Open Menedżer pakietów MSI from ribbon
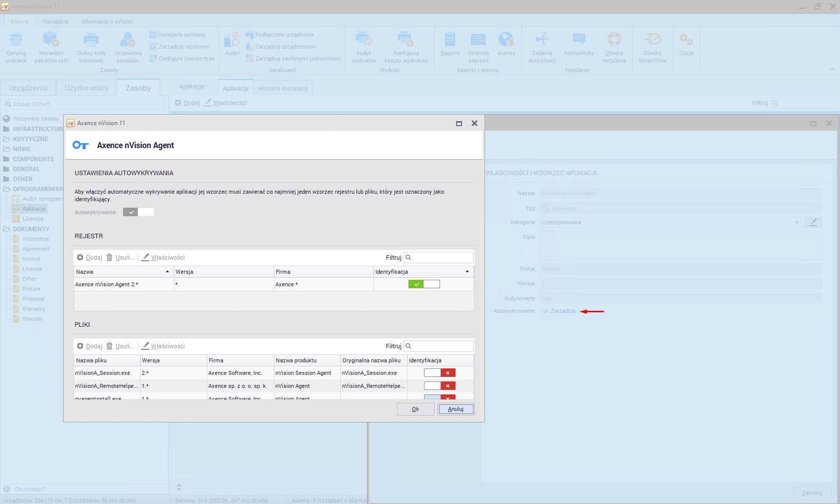Image resolution: width=840 pixels, height=504 pixels. 51,47
